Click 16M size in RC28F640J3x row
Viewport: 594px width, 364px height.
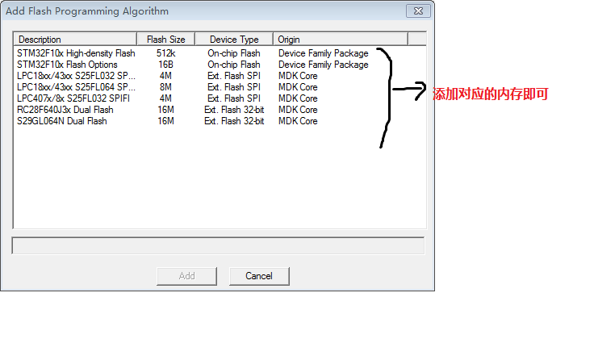[x=166, y=110]
